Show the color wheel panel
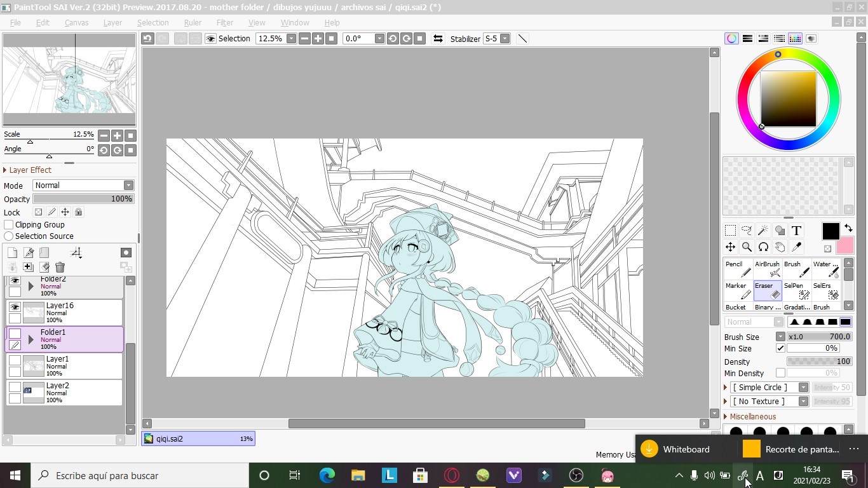868x488 pixels. coord(732,39)
